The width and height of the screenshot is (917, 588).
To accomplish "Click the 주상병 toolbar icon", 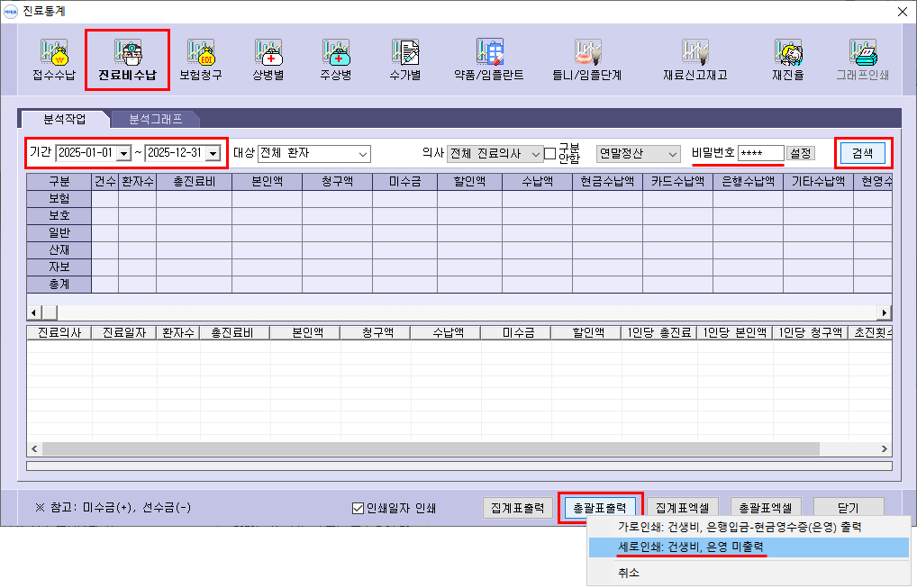I will point(336,59).
